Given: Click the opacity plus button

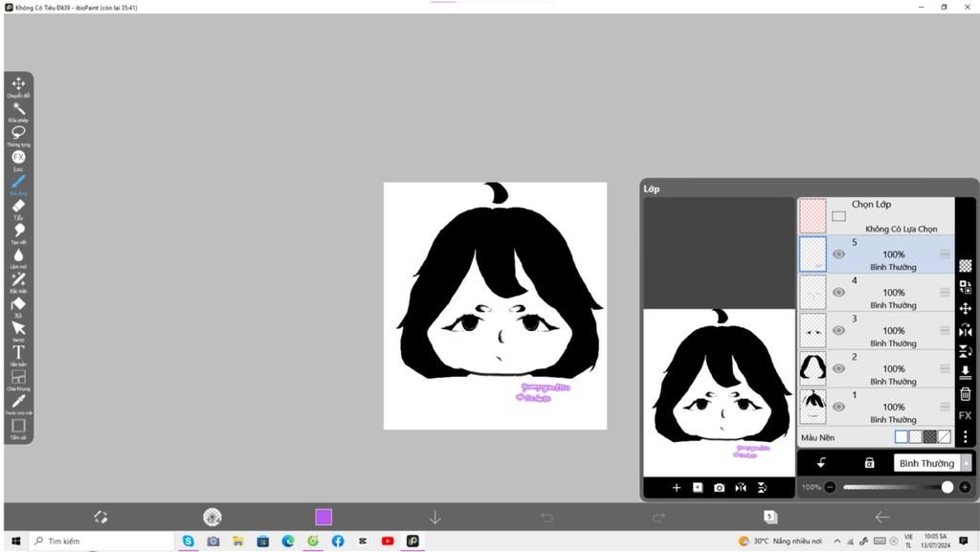Looking at the screenshot, I should pos(965,487).
